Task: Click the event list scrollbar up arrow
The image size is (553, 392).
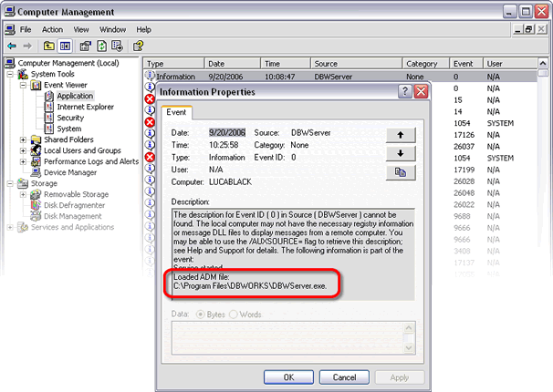Action: 543,64
